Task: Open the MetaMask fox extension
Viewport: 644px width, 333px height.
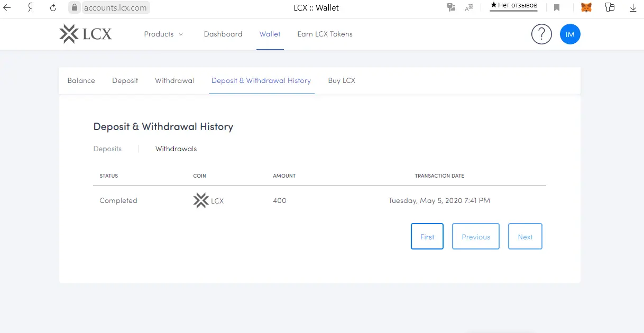Action: (586, 8)
